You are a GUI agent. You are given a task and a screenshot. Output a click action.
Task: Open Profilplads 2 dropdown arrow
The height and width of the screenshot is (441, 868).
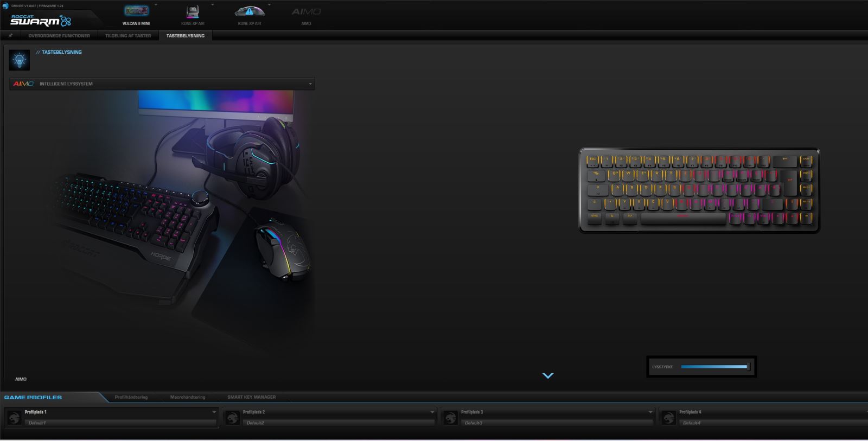(x=432, y=412)
